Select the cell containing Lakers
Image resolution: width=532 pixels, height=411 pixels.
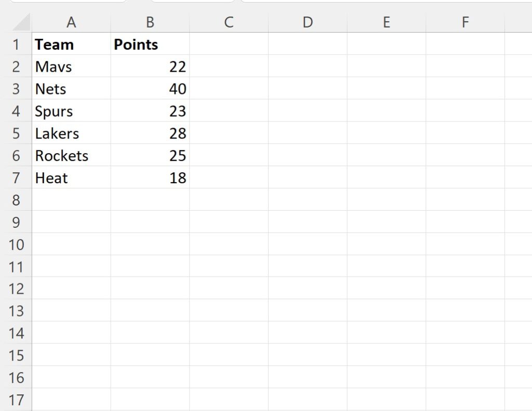coord(71,133)
